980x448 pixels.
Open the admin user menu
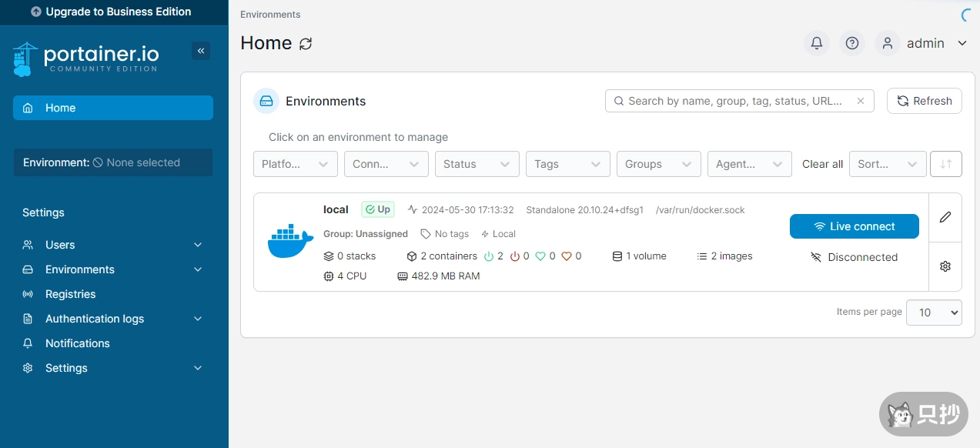[925, 43]
